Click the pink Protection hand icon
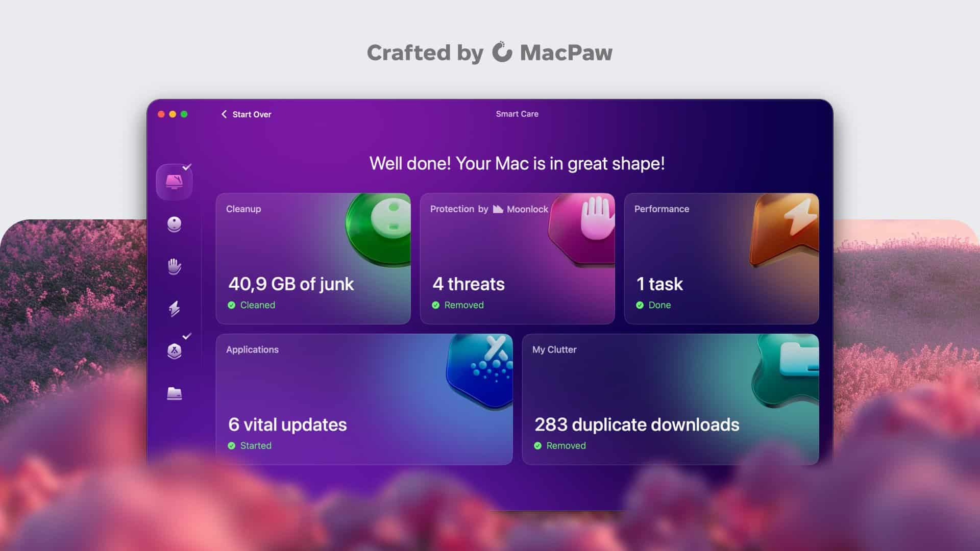The width and height of the screenshot is (980, 551). click(582, 230)
